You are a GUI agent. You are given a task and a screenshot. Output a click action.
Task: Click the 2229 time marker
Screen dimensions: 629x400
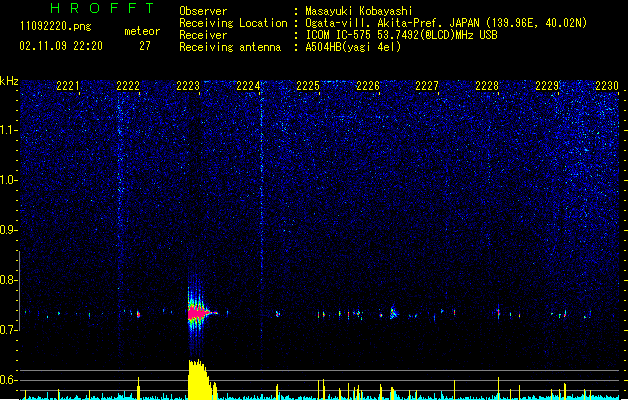(547, 86)
